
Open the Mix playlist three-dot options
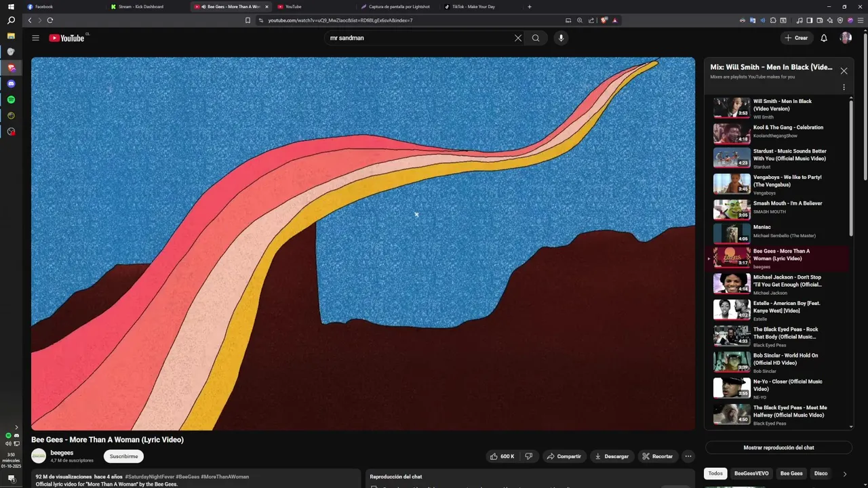click(x=844, y=87)
